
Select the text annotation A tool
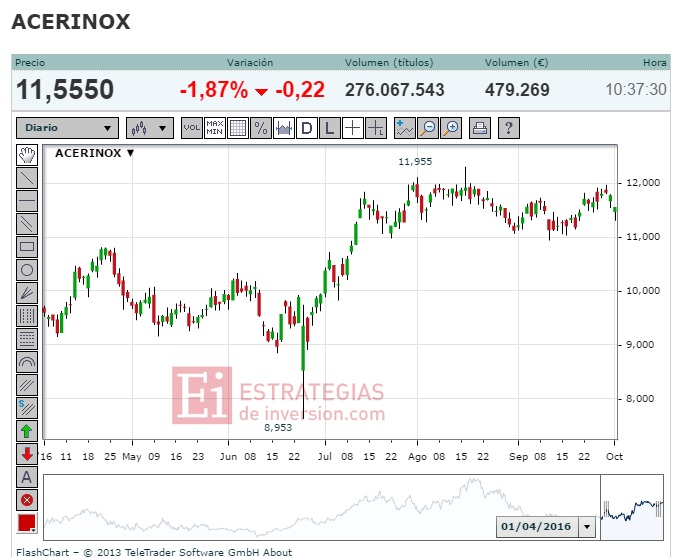pyautogui.click(x=27, y=477)
